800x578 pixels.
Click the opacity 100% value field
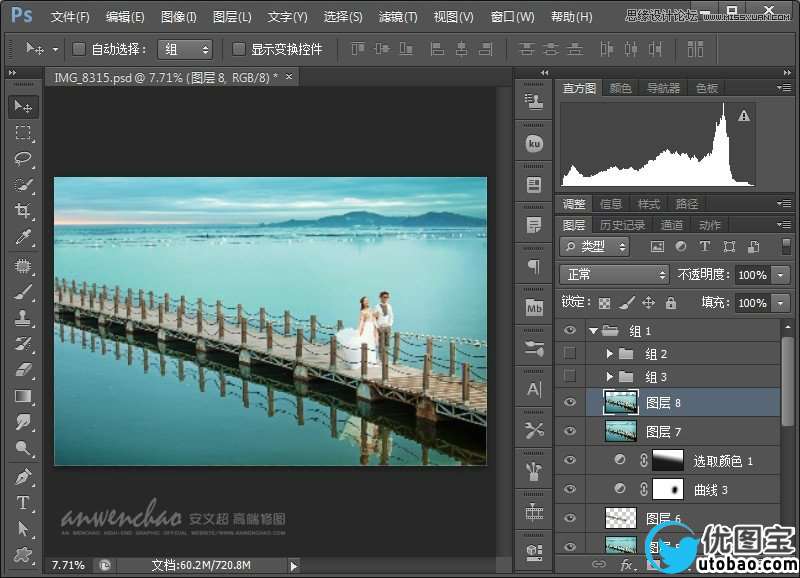[753, 275]
